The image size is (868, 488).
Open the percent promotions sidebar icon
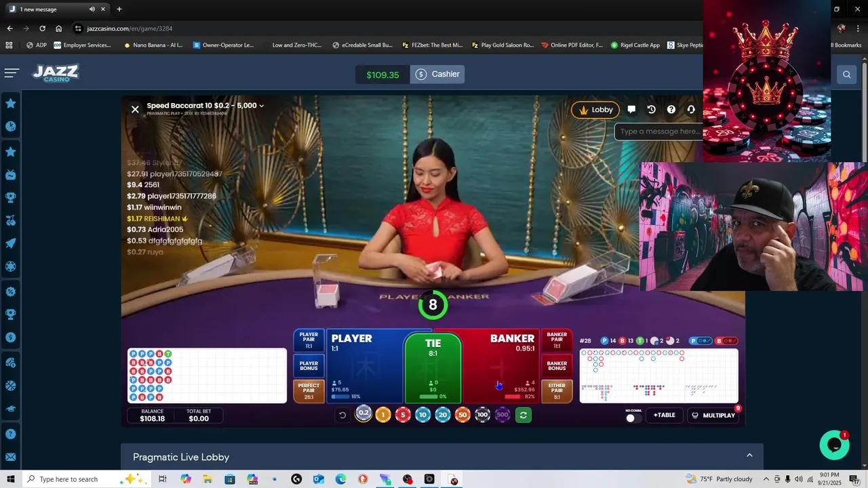coord(11,291)
